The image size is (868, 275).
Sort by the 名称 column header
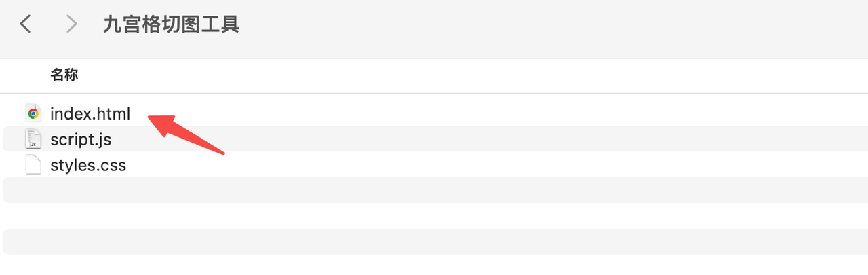tap(64, 75)
